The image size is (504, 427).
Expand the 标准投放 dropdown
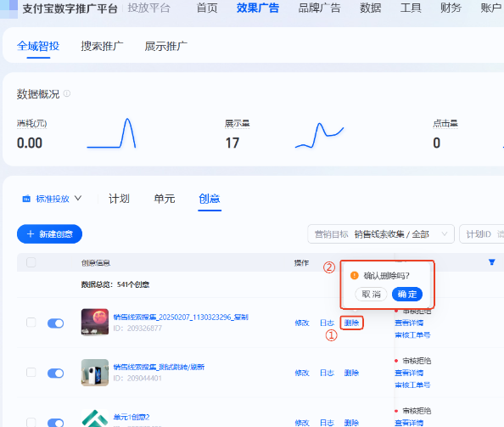pyautogui.click(x=52, y=199)
